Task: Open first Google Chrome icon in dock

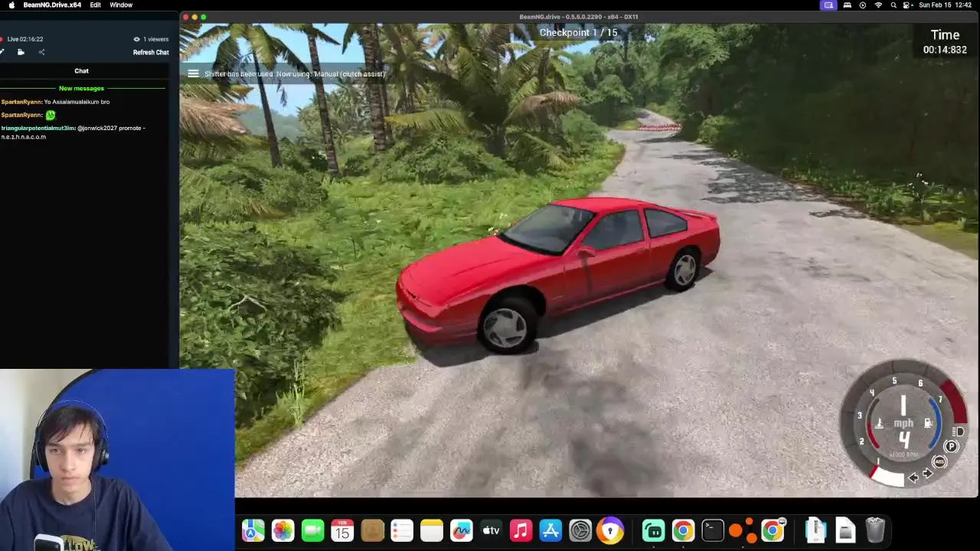Action: click(683, 530)
